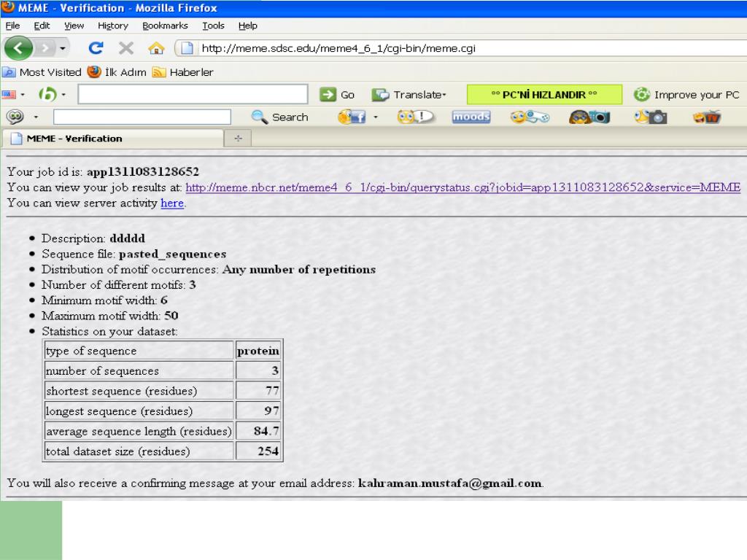This screenshot has height=560, width=747.
Task: Select the MEME - Verification tab
Action: [x=113, y=139]
